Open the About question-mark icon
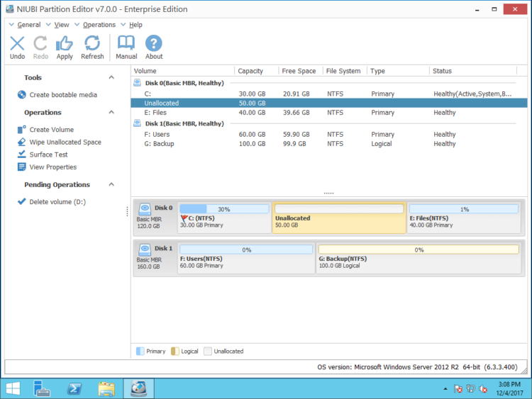This screenshot has height=399, width=532. point(154,43)
